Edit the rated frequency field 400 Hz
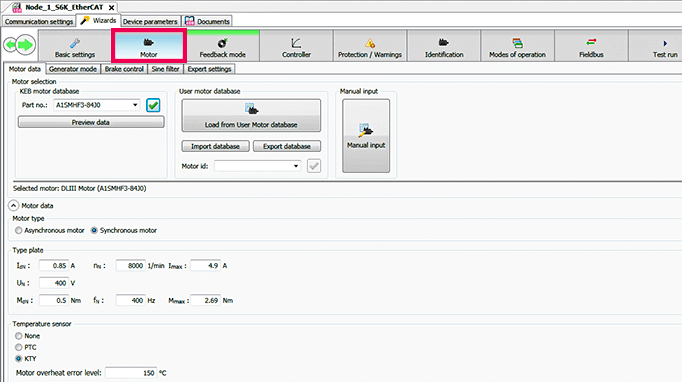Screen dimensions: 682x382 130,300
